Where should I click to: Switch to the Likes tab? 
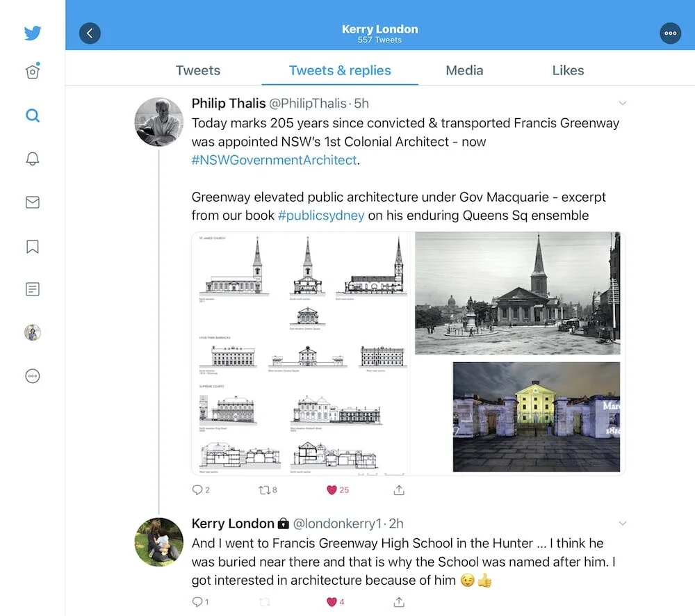click(x=568, y=70)
